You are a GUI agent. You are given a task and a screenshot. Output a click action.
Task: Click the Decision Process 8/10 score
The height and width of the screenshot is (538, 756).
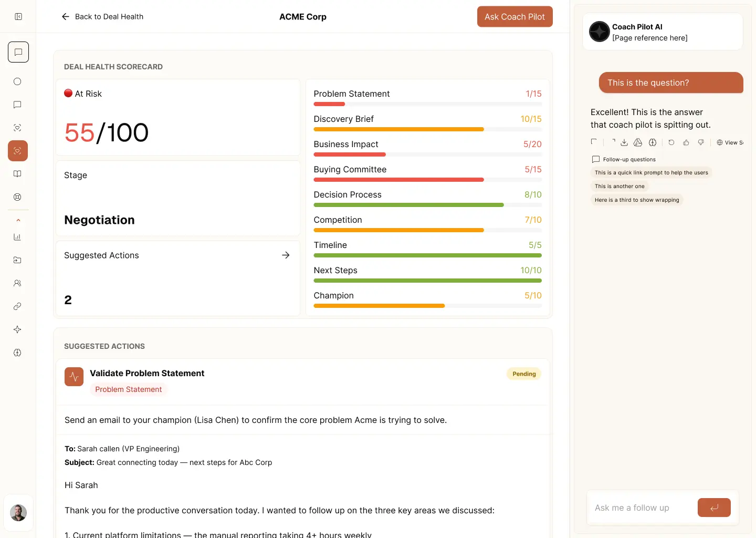point(533,194)
